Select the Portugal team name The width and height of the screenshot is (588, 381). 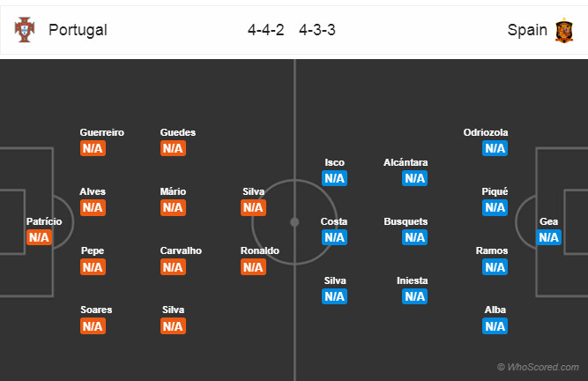78,30
